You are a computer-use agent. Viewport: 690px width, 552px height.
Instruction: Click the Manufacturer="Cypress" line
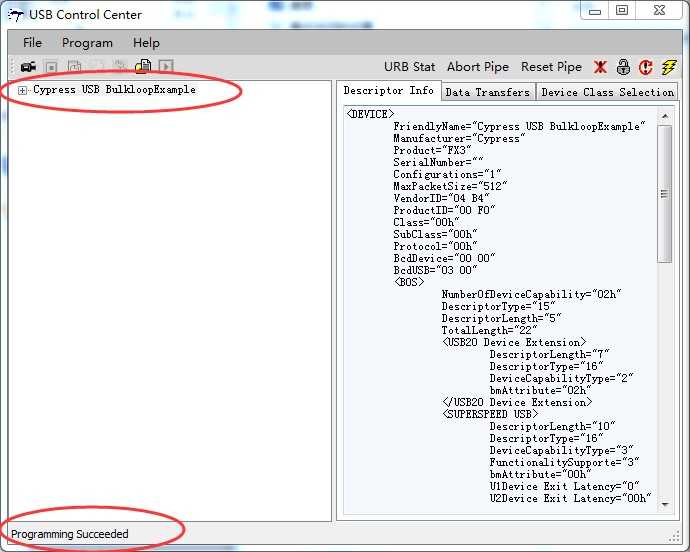[x=459, y=138]
